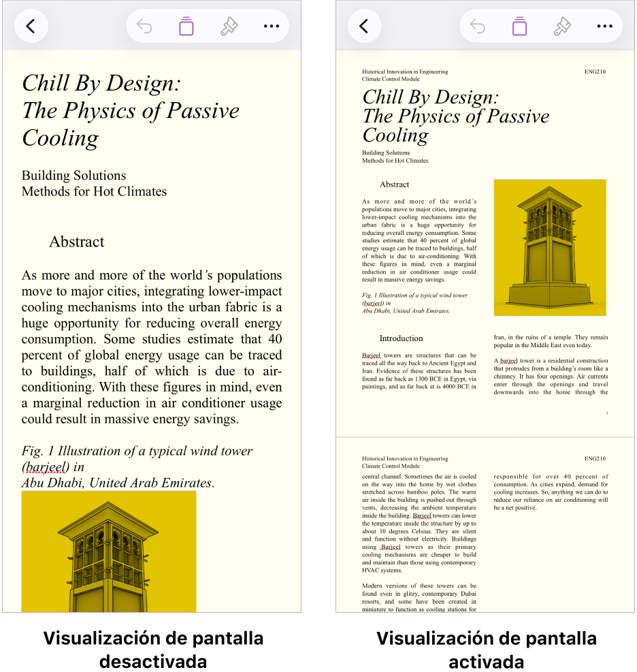Choose the paintbrush tool on the right page
Viewport: 637px width, 672px height.
pyautogui.click(x=562, y=25)
